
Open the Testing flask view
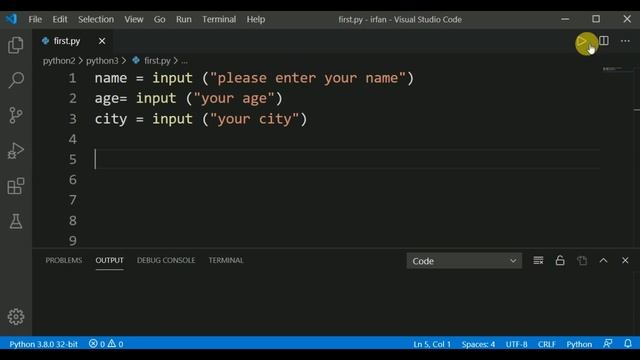[x=16, y=221]
